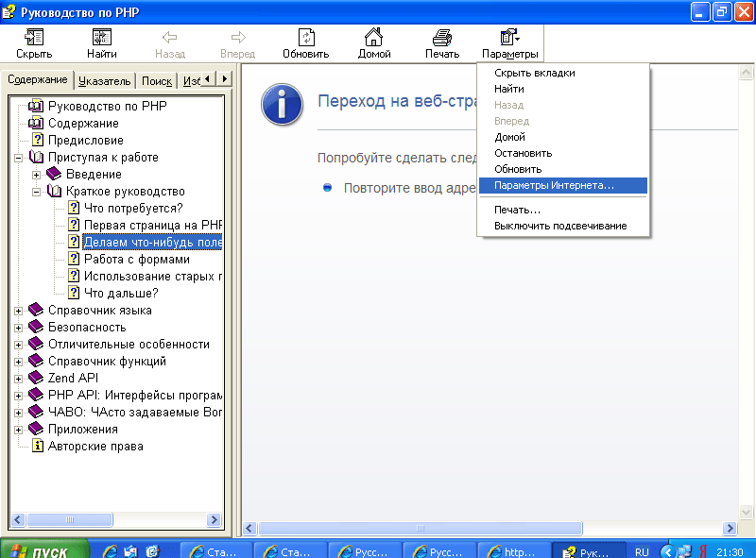Viewport: 756px width, 558px height.
Task: Expand the ЧАВО node
Action: [18, 413]
